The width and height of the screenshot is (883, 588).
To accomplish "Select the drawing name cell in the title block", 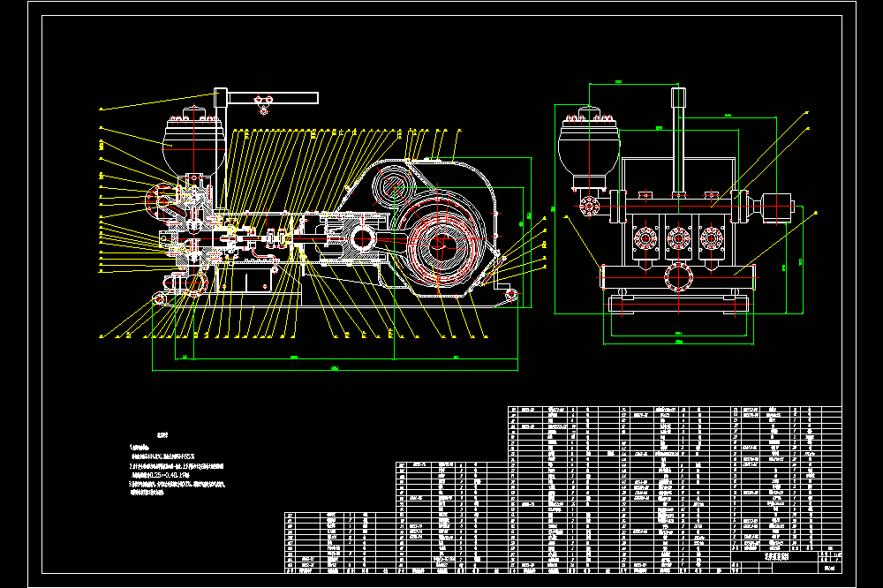I will coord(776,556).
